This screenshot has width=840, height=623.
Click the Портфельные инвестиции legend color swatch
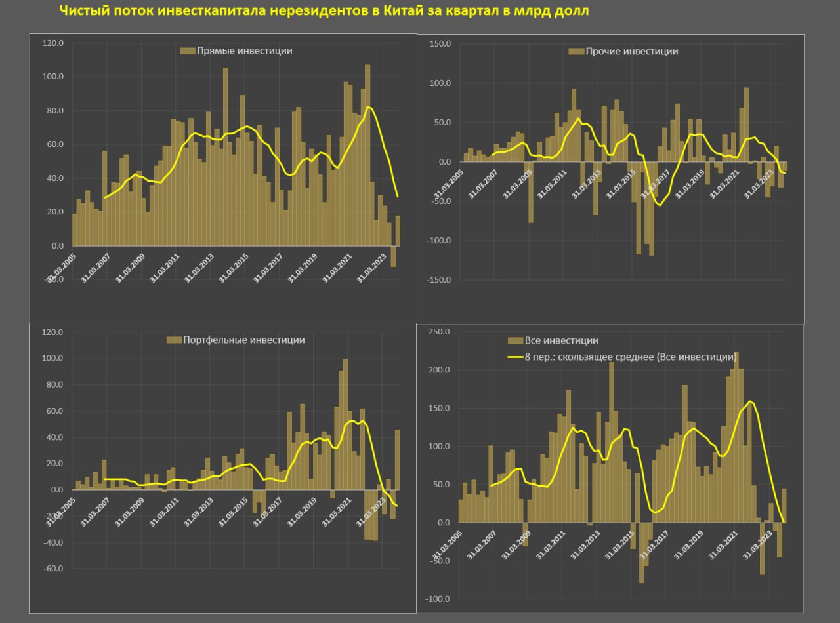pos(174,340)
